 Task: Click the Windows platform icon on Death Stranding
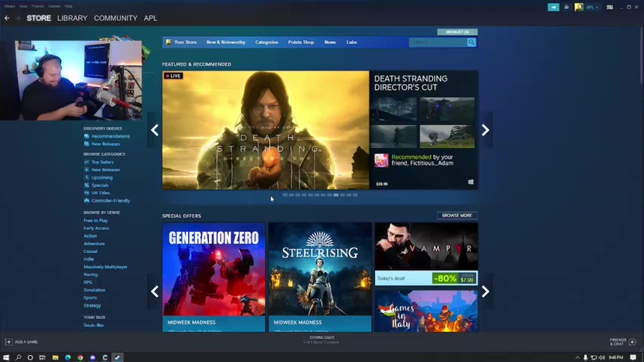[471, 182]
